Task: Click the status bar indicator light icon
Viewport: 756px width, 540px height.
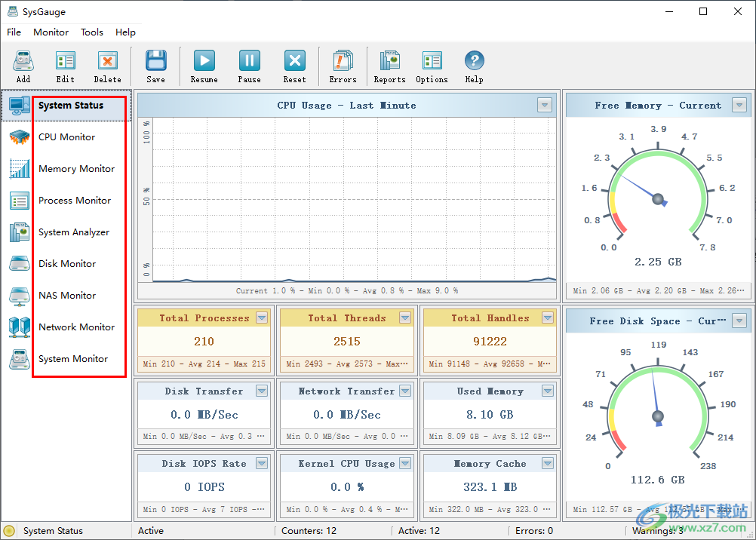Action: (9, 531)
